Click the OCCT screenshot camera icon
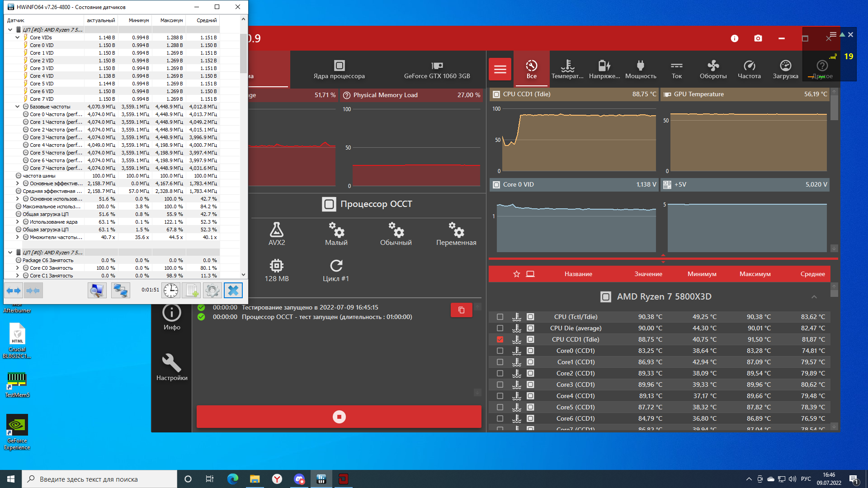Viewport: 868px width, 488px height. coord(758,38)
